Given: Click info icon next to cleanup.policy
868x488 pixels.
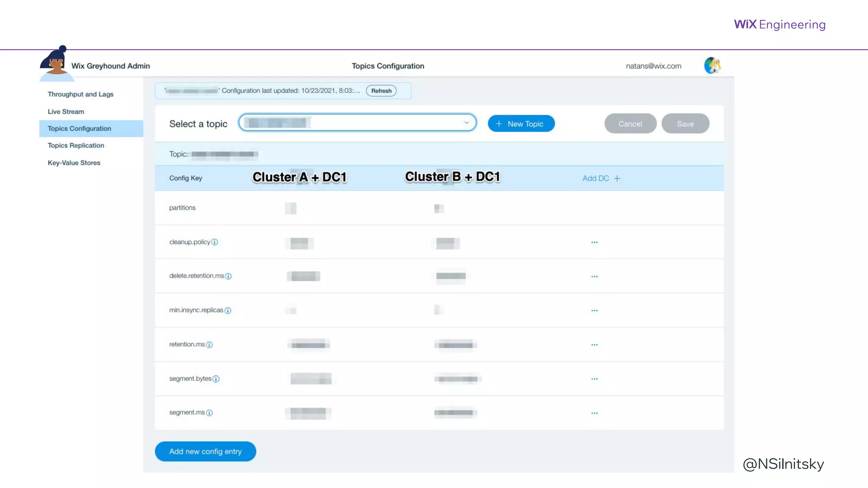Looking at the screenshot, I should click(214, 242).
